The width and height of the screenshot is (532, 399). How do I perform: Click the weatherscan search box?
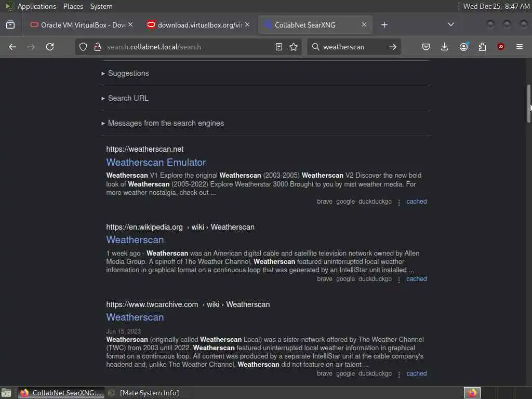[x=353, y=47]
